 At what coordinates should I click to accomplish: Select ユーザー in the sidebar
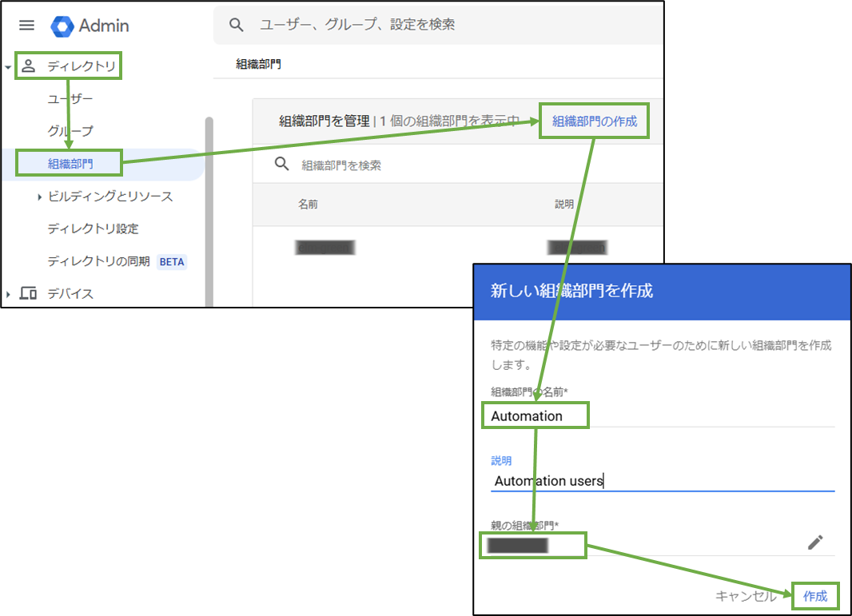pyautogui.click(x=70, y=99)
